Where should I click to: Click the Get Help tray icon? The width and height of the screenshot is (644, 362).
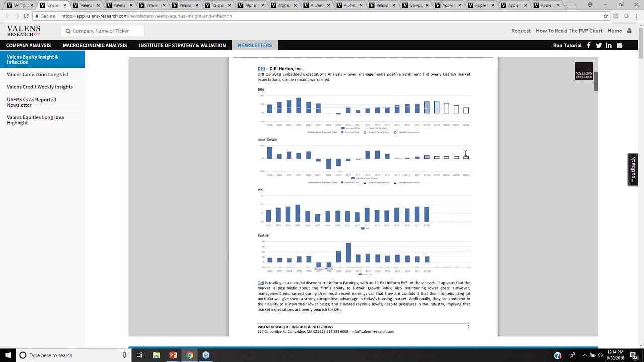pyautogui.click(x=558, y=355)
